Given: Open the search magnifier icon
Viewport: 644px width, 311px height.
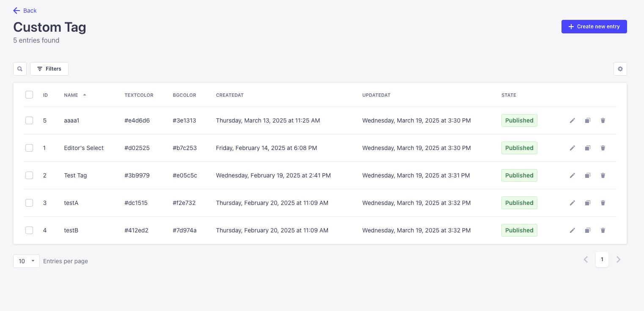Looking at the screenshot, I should [20, 69].
